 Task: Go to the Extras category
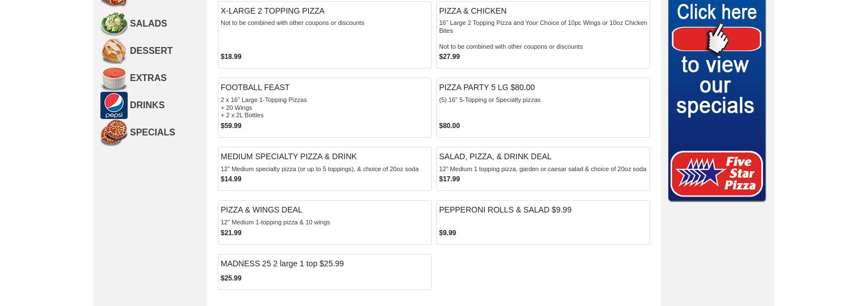pyautogui.click(x=148, y=78)
